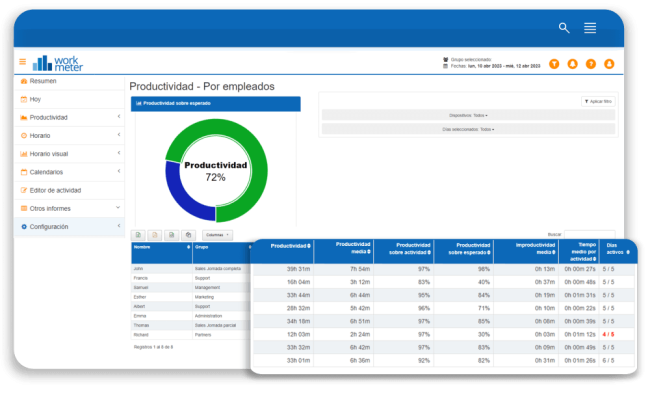Click the Horario visual bar chart icon
This screenshot has height=395, width=650.
pos(24,154)
